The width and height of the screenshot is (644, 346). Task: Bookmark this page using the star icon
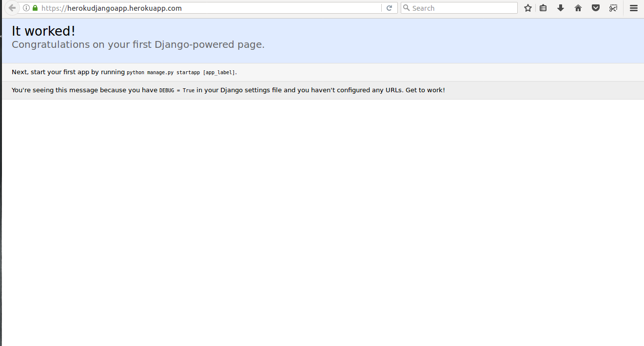527,8
